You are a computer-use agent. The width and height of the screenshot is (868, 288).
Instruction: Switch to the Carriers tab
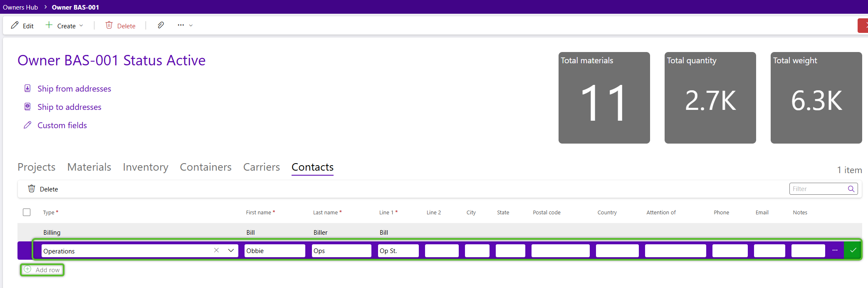coord(262,167)
